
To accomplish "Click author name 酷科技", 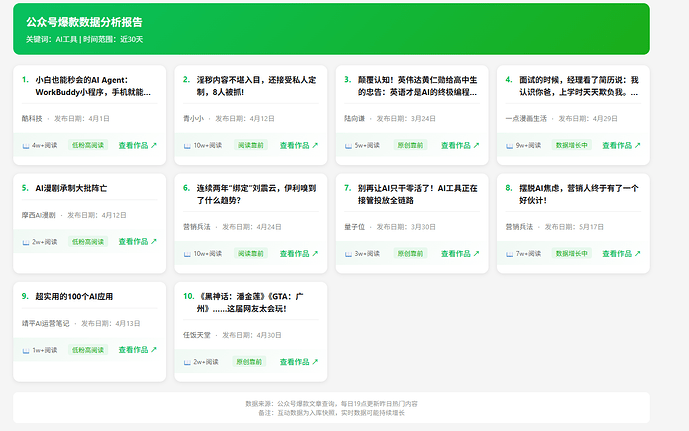I will [x=32, y=119].
